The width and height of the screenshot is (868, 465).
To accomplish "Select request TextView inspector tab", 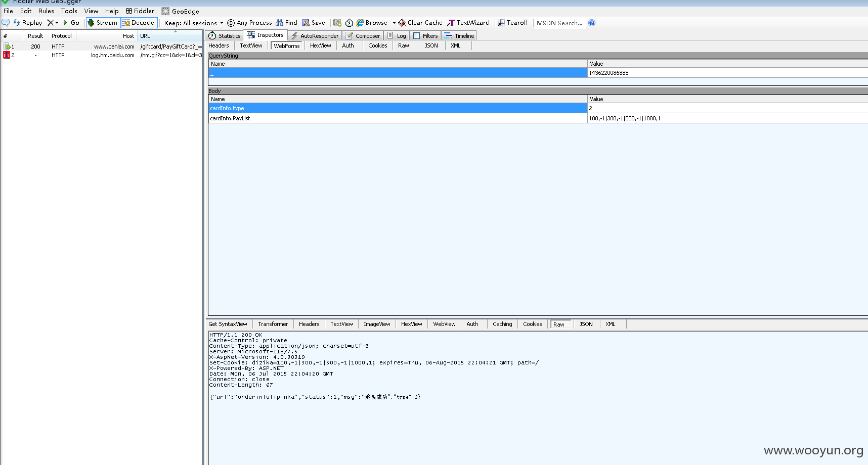I will 251,45.
